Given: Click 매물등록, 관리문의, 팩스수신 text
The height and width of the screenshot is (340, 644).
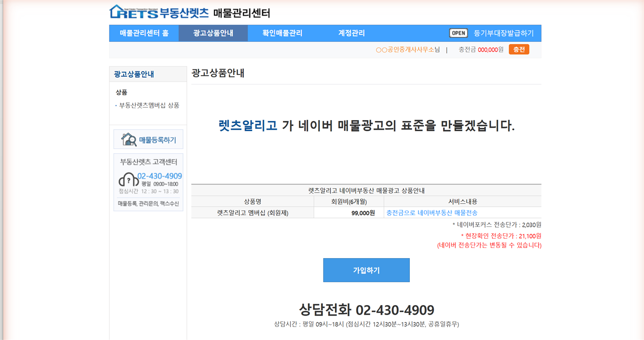Looking at the screenshot, I should (148, 204).
